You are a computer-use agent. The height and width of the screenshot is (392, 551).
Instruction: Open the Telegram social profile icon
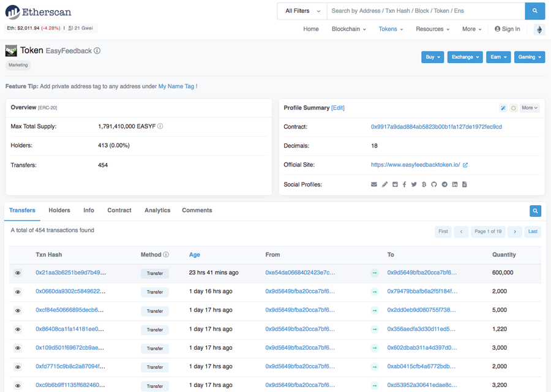point(444,184)
